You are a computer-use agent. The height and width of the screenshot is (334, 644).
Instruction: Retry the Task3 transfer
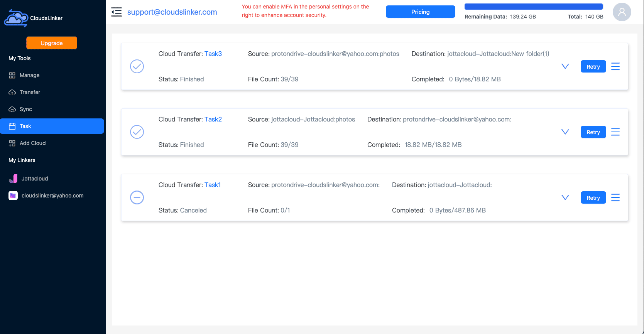pos(593,66)
